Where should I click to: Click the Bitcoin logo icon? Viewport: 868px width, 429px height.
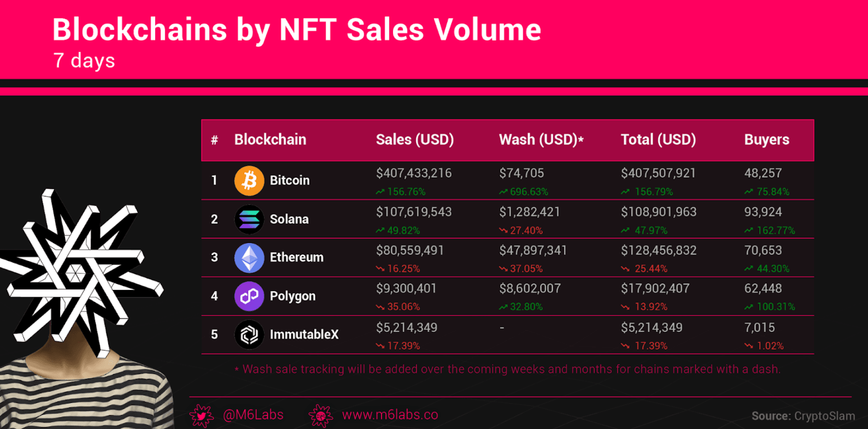(x=249, y=180)
